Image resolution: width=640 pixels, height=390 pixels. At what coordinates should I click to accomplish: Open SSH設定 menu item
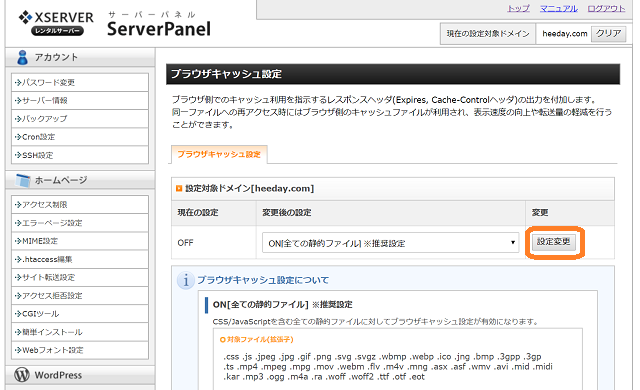point(80,155)
